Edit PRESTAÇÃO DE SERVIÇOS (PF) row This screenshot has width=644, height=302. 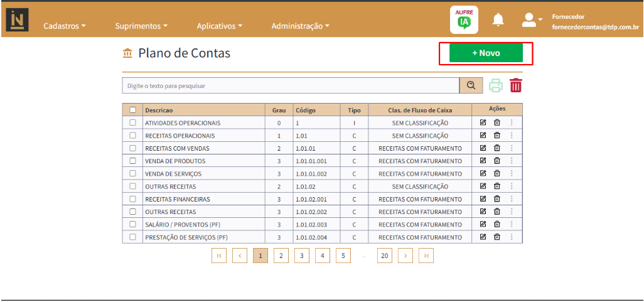pos(483,237)
